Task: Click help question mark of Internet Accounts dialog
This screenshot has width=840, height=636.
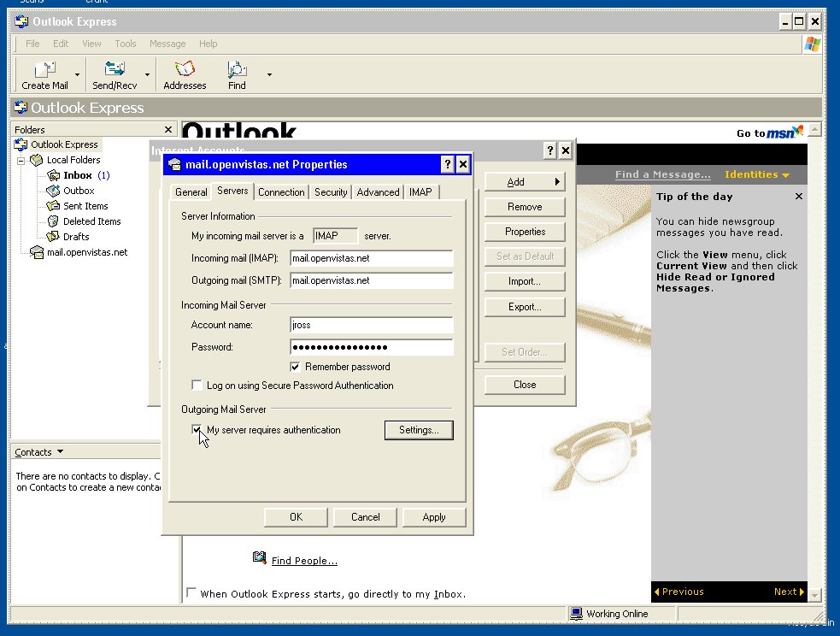Action: click(549, 150)
